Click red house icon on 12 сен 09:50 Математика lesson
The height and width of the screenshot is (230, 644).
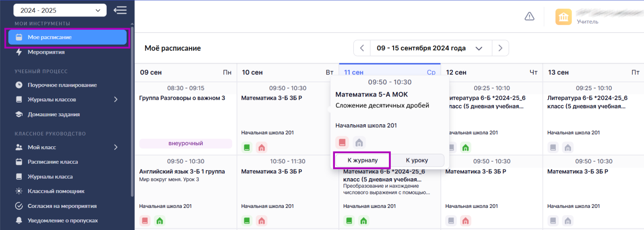point(466,221)
